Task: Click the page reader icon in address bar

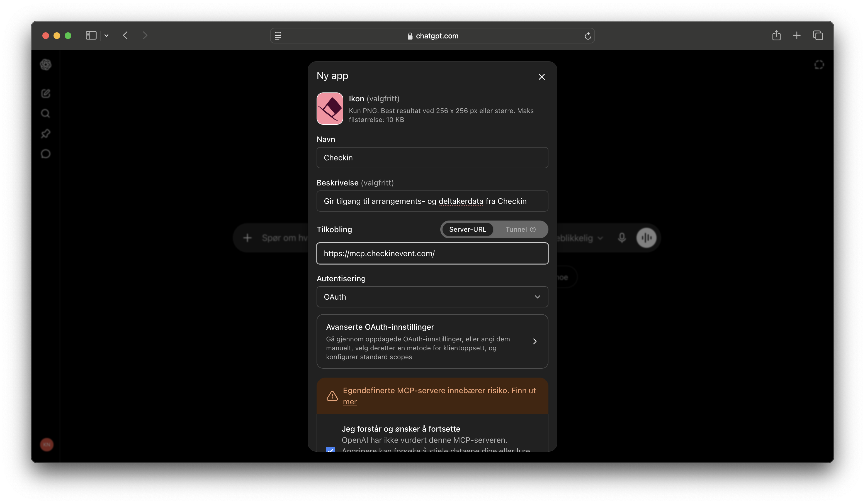Action: [278, 36]
